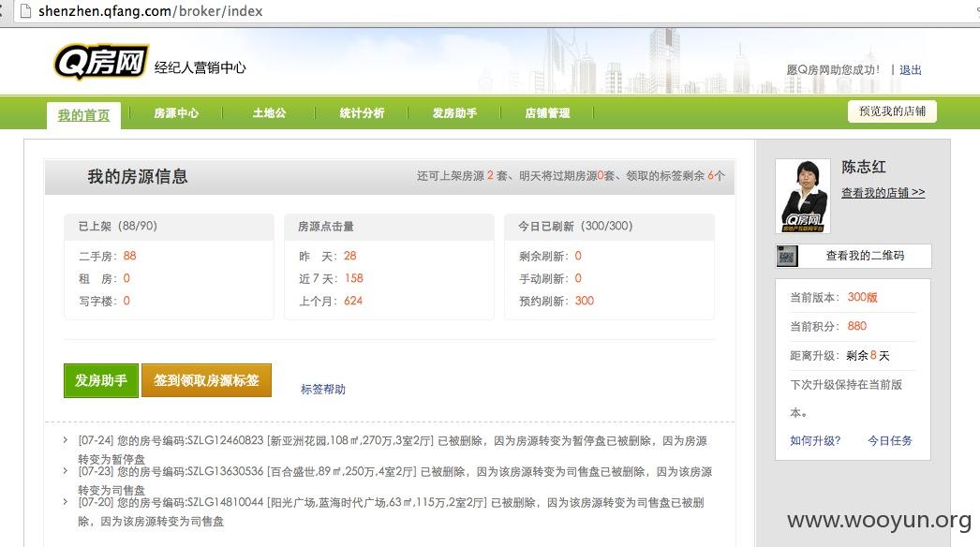Open 我的首页 tab
The height and width of the screenshot is (547, 980).
83,115
